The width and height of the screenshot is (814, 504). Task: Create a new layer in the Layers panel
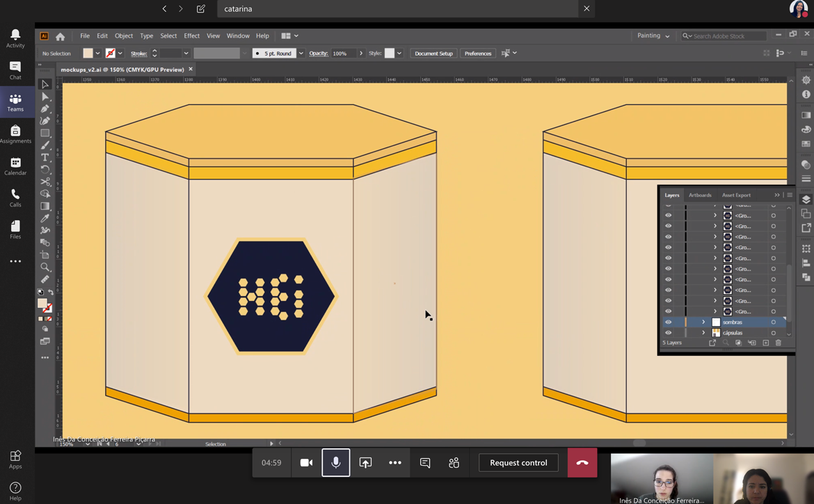[x=765, y=343]
